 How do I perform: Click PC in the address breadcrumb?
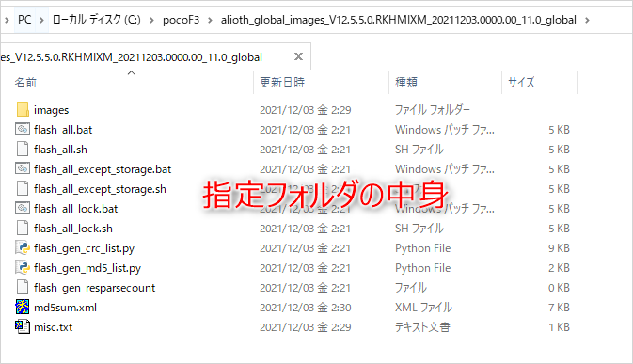[x=24, y=20]
